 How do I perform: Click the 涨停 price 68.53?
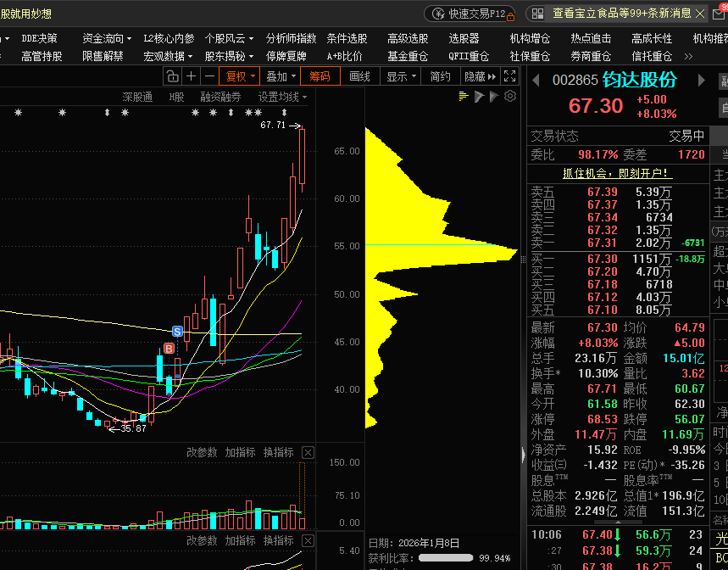click(x=603, y=419)
